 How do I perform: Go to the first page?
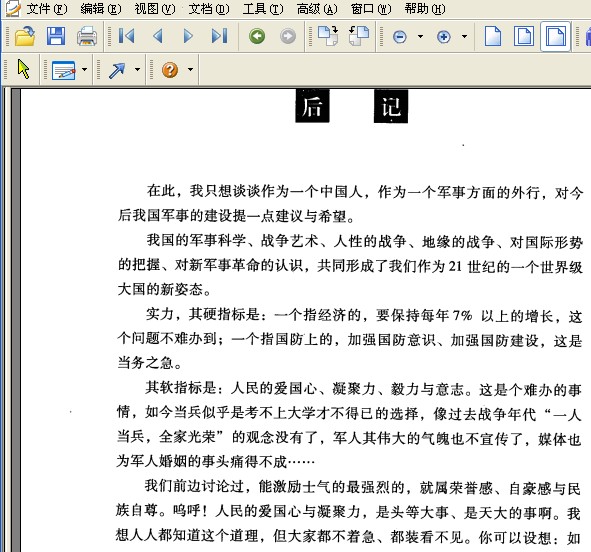coord(126,37)
